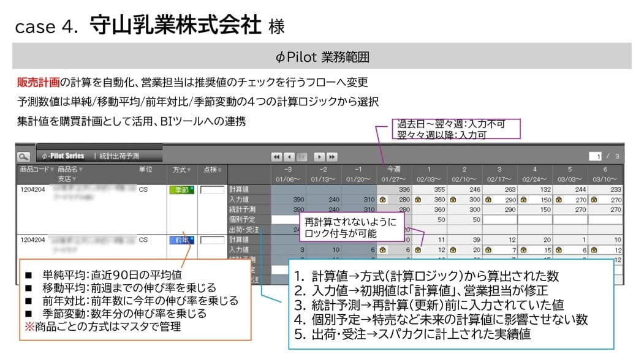The image size is (644, 362).
Task: Click the green 季節 method button
Action: [x=181, y=190]
